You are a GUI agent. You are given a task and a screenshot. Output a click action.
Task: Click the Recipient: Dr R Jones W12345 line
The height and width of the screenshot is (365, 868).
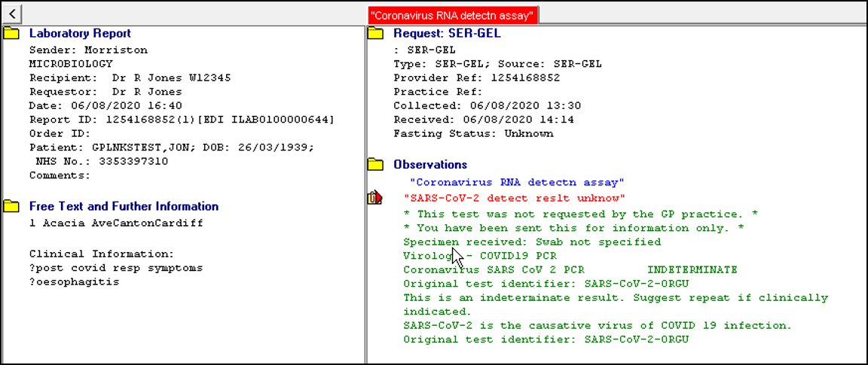pyautogui.click(x=130, y=78)
